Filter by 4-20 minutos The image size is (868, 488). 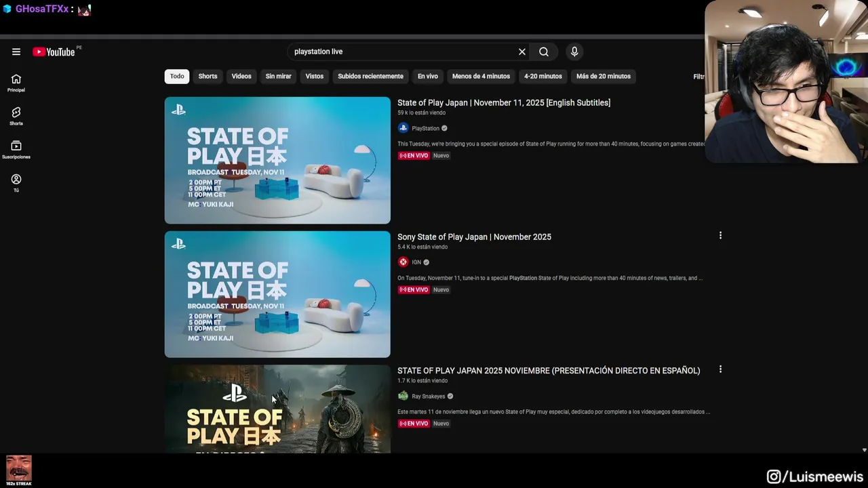[543, 76]
